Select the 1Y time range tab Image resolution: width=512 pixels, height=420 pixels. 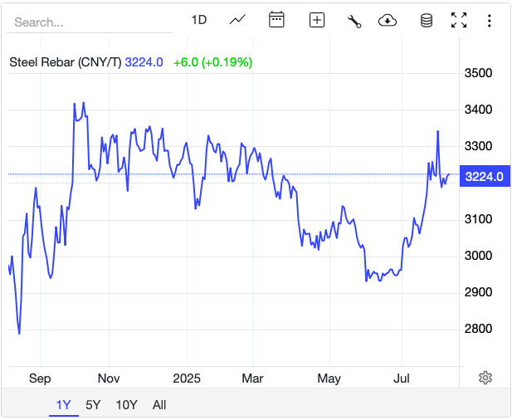(x=64, y=405)
